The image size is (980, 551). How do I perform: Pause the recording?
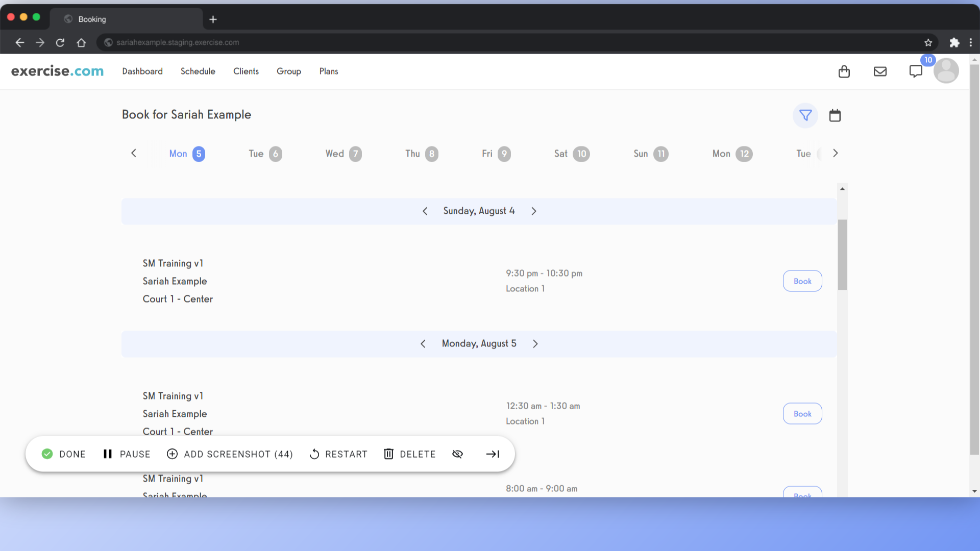click(127, 454)
